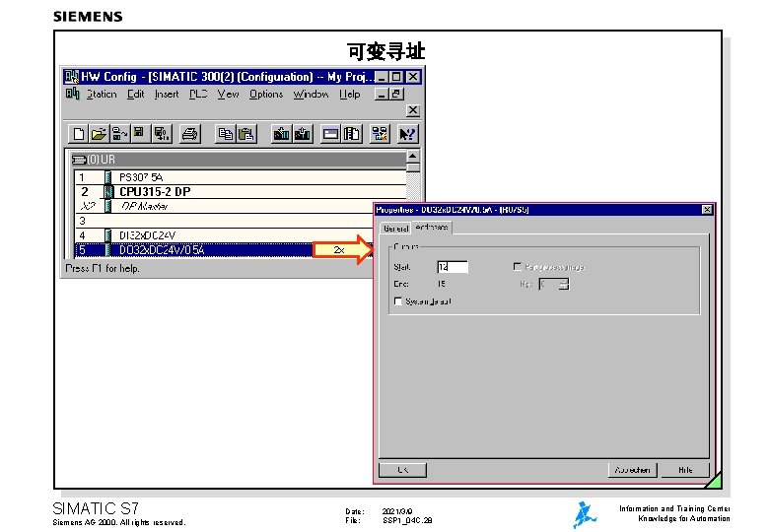Toggle the Part process image checkbox
The width and height of the screenshot is (769, 532).
click(x=517, y=266)
